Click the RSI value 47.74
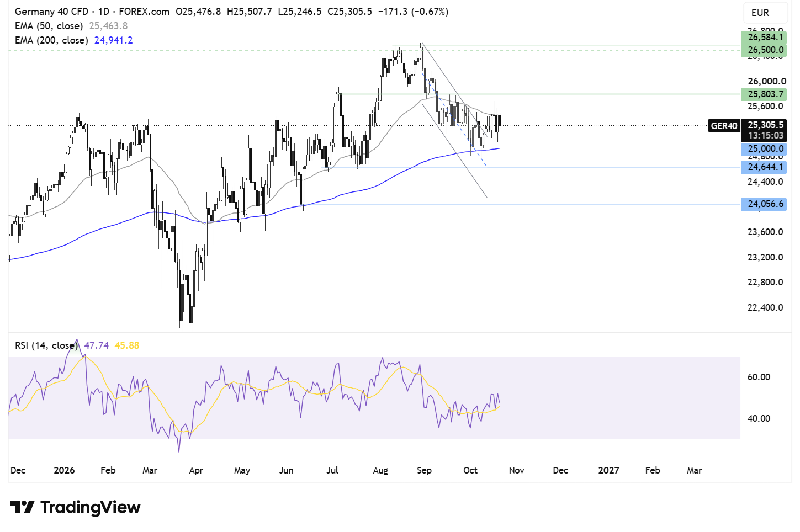The width and height of the screenshot is (800, 532). (97, 345)
